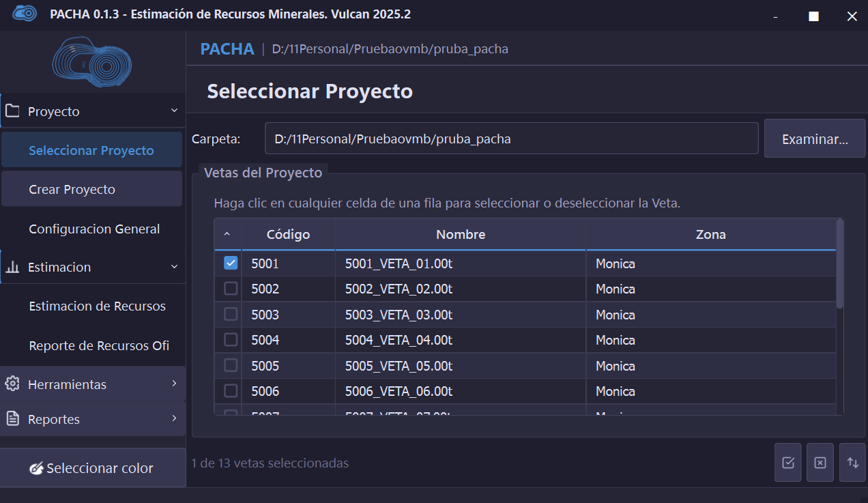Click the PACHA logo in sidebar
Image resolution: width=868 pixels, height=503 pixels.
92,63
